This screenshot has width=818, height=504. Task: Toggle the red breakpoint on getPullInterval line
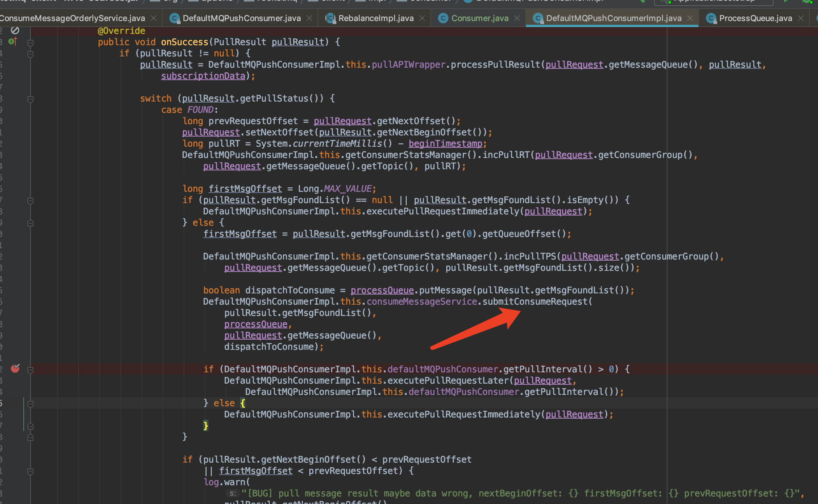click(15, 369)
